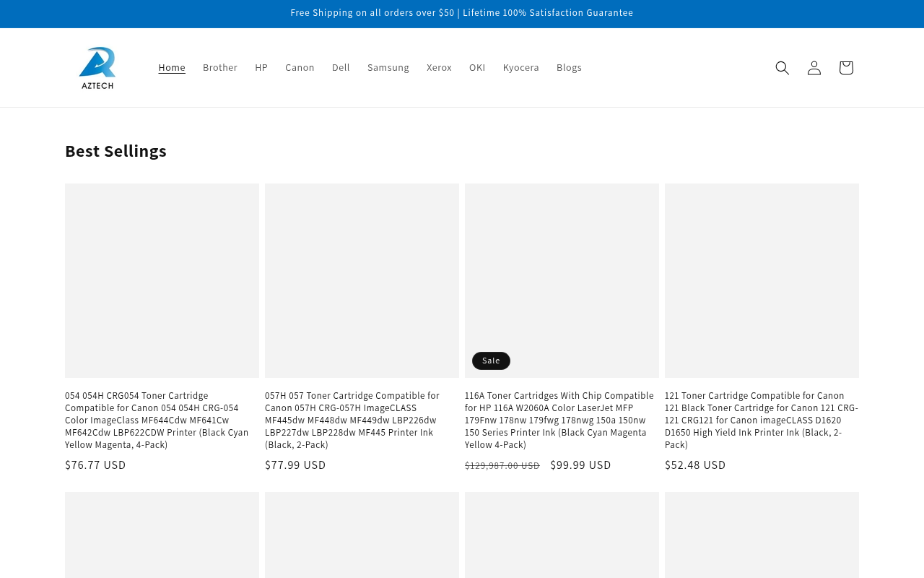Open the 116A Toner Cartridges product link

point(559,420)
